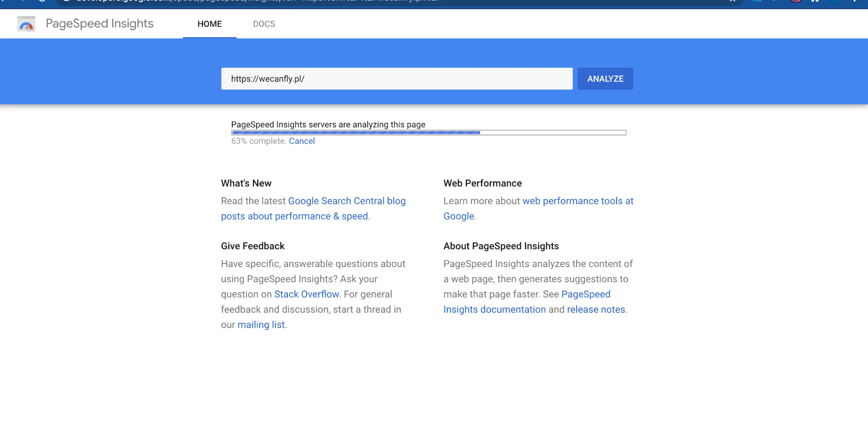868x438 pixels.
Task: Click the "Web Performance" heading
Action: pyautogui.click(x=482, y=183)
